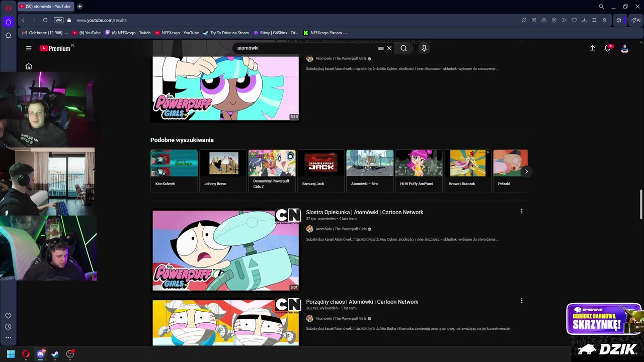The image size is (644, 362).
Task: Open the Krowa i Kurczak related search card
Action: (467, 171)
